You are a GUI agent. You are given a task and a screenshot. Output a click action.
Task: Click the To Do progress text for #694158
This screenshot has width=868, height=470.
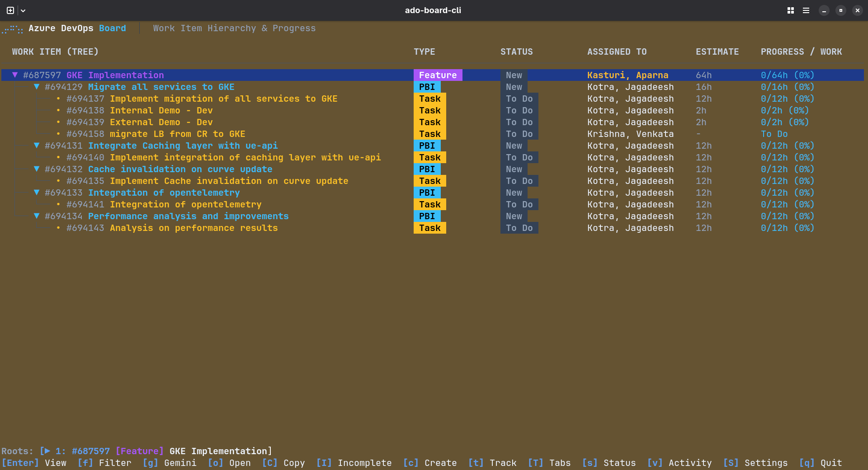(x=774, y=134)
